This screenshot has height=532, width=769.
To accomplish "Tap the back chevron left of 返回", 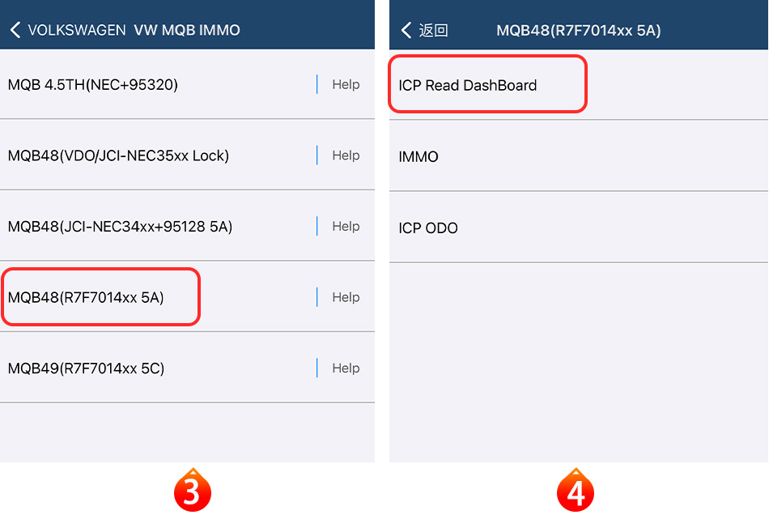I will point(406,31).
